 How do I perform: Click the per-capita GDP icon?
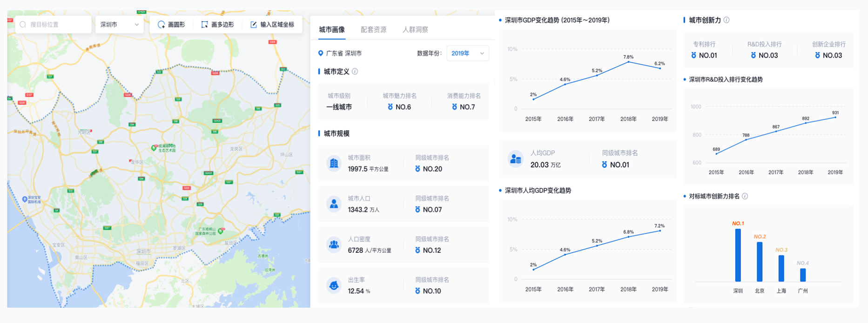[515, 159]
